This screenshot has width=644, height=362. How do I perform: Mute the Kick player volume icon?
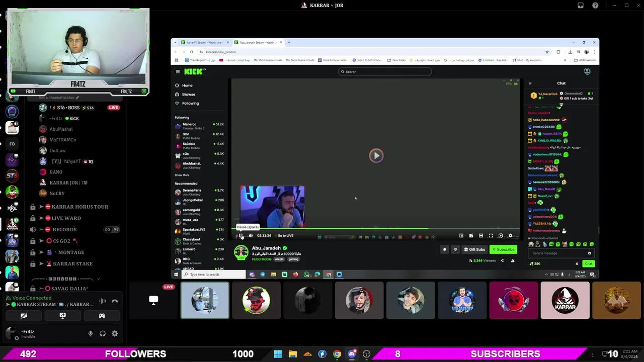tap(251, 235)
